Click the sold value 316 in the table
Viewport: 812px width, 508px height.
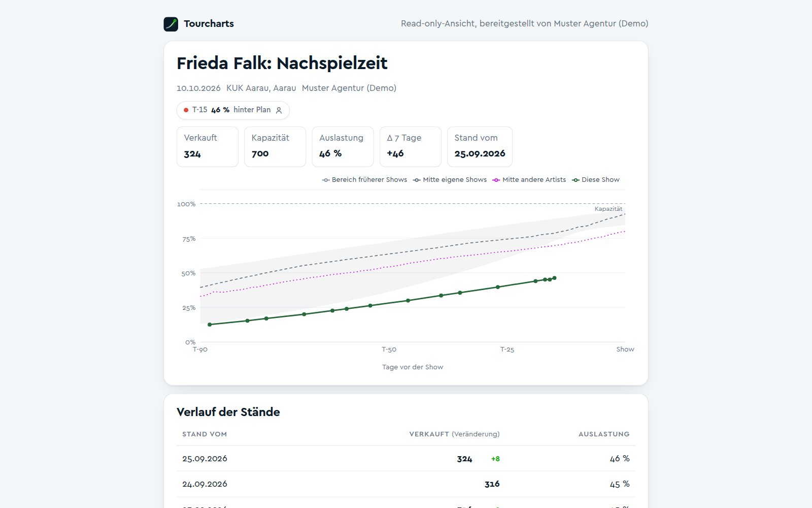pos(492,484)
